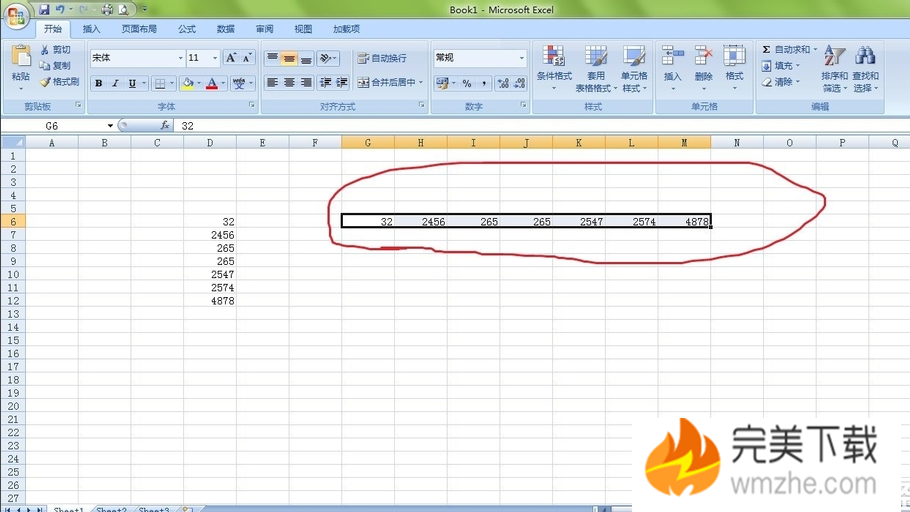Switch to 视图 ribbon tab

[x=303, y=29]
